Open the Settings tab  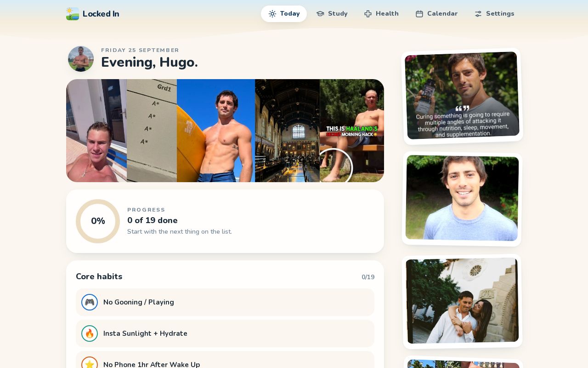click(x=495, y=14)
